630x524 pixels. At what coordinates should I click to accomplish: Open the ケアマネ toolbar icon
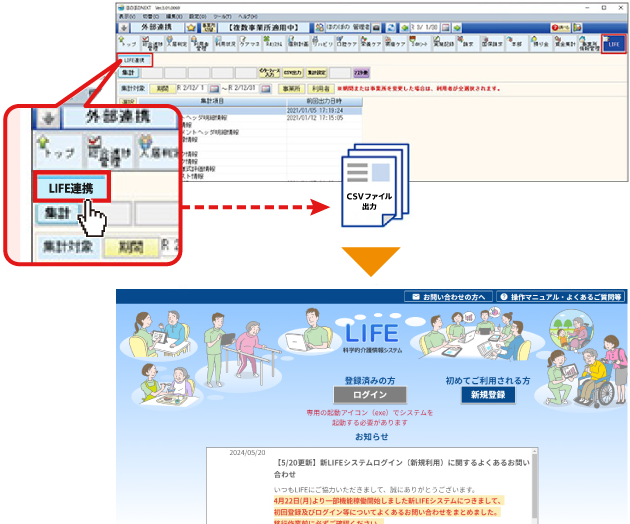click(x=250, y=43)
